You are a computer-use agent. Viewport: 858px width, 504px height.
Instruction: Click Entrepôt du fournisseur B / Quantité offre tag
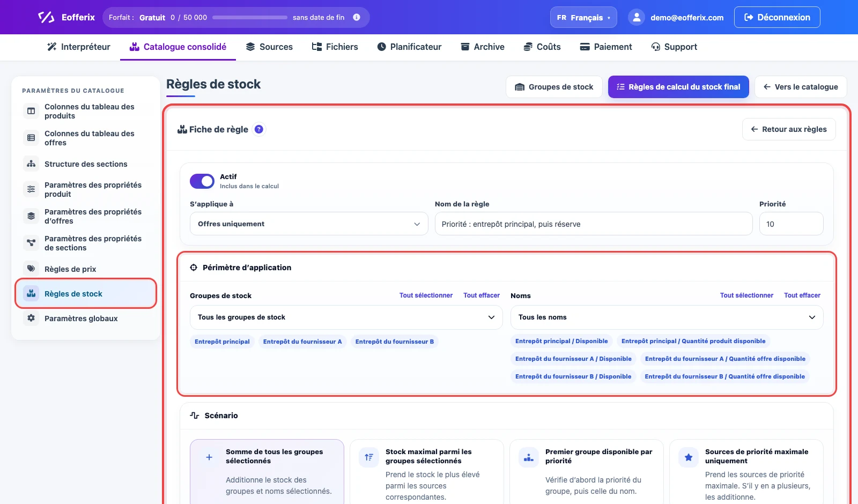pos(724,376)
